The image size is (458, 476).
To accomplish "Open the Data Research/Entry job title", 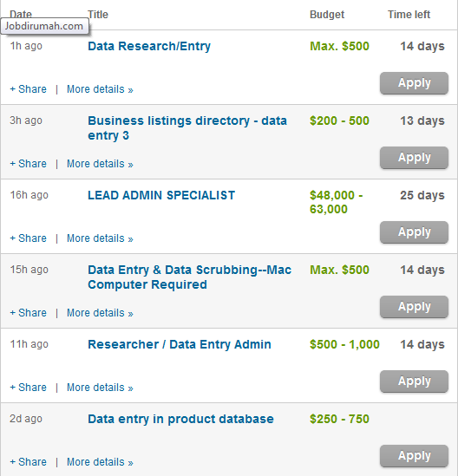I will click(x=149, y=46).
